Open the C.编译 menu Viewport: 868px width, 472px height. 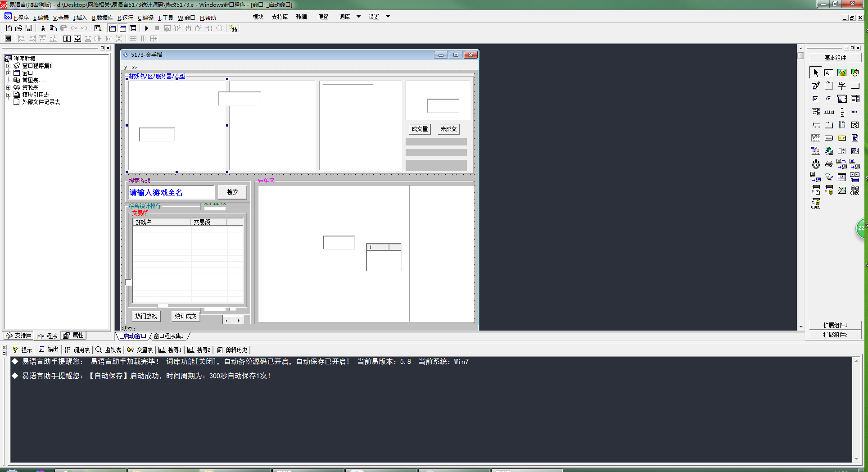click(145, 18)
